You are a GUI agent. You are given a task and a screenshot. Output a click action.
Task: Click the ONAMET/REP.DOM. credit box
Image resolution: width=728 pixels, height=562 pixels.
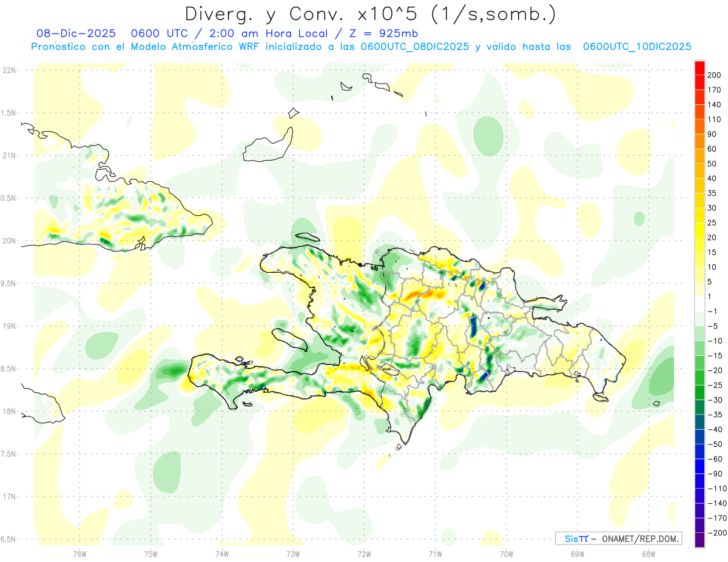618,538
